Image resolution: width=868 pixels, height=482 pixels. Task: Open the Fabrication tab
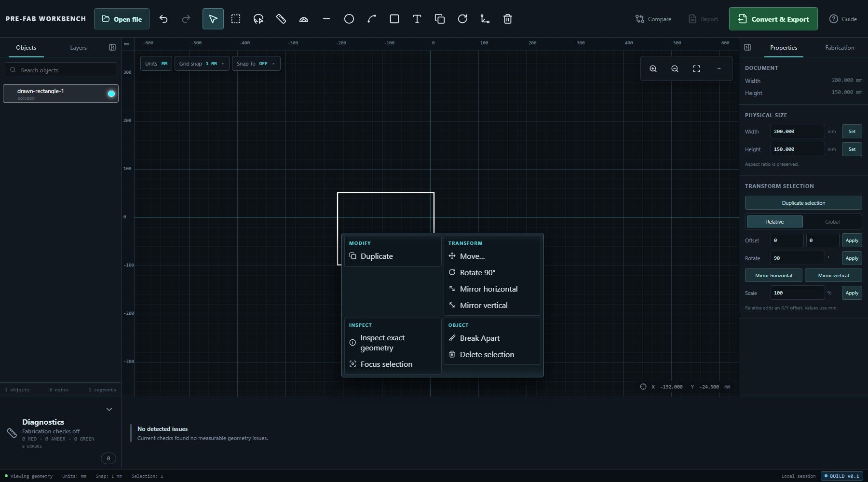pos(840,48)
